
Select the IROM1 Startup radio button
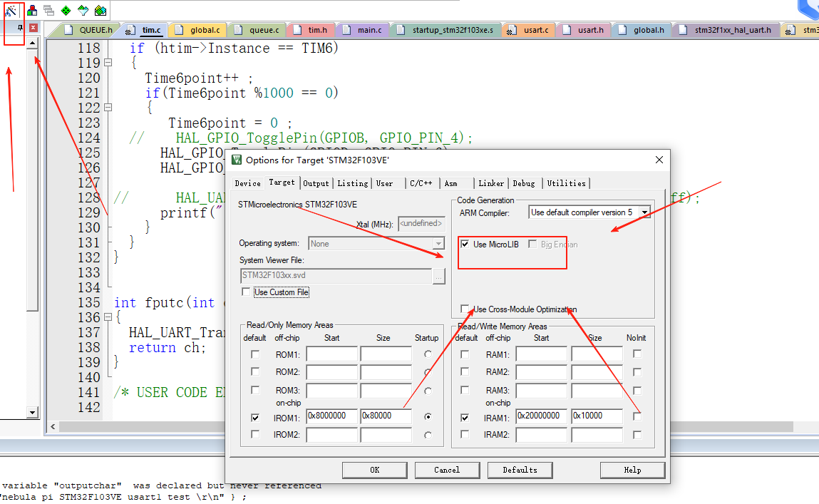[x=428, y=416]
